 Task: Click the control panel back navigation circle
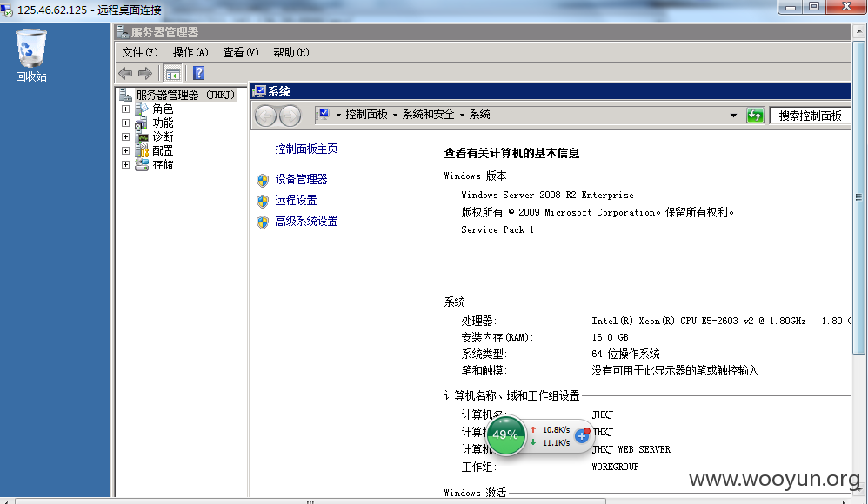(266, 116)
